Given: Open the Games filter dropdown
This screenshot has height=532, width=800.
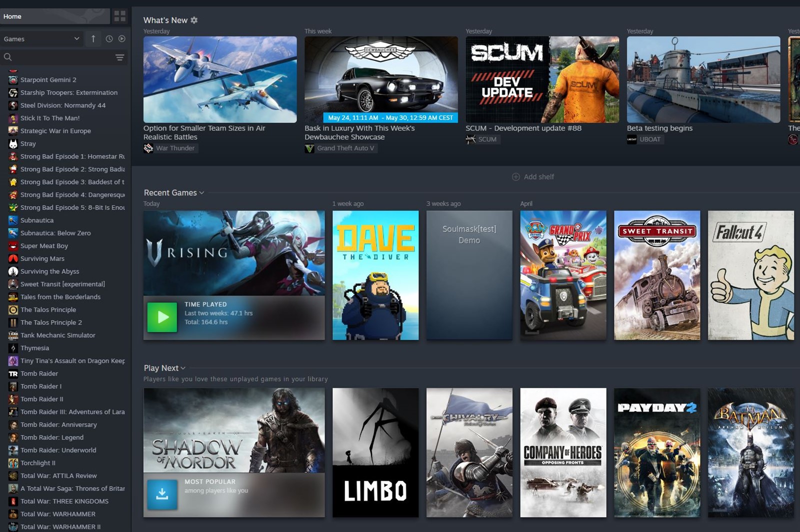Looking at the screenshot, I should 41,38.
